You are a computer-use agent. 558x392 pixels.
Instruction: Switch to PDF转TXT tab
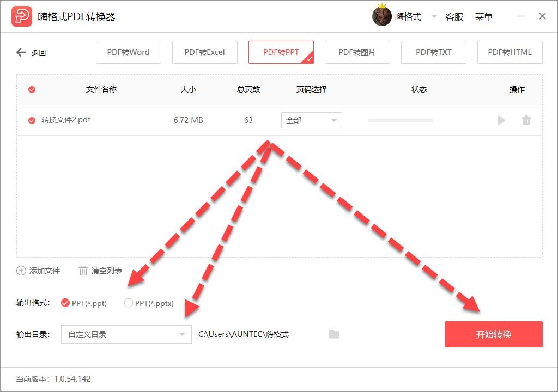(433, 52)
